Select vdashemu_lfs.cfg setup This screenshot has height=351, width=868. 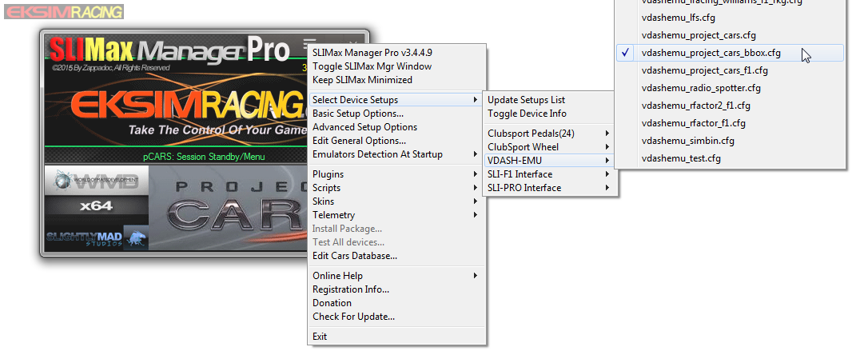tap(731, 18)
